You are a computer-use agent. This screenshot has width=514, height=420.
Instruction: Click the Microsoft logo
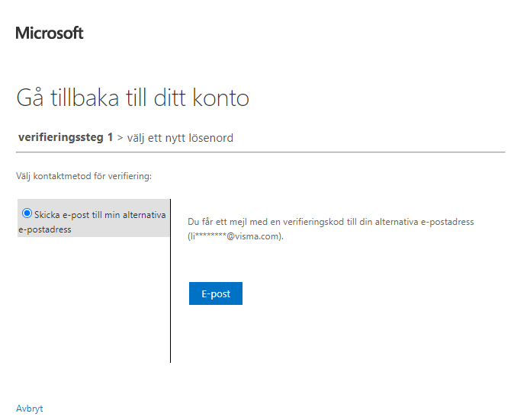50,34
